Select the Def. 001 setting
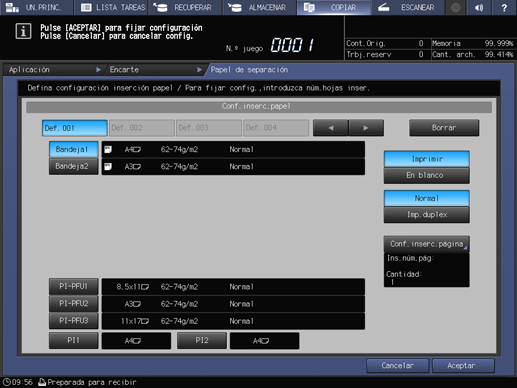517x388 pixels. coord(75,128)
